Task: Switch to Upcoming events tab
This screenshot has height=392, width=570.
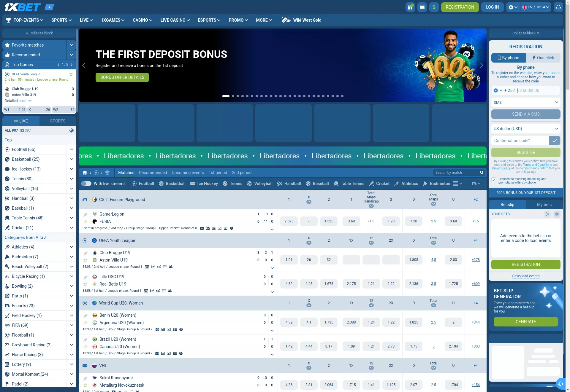Action: tap(188, 173)
